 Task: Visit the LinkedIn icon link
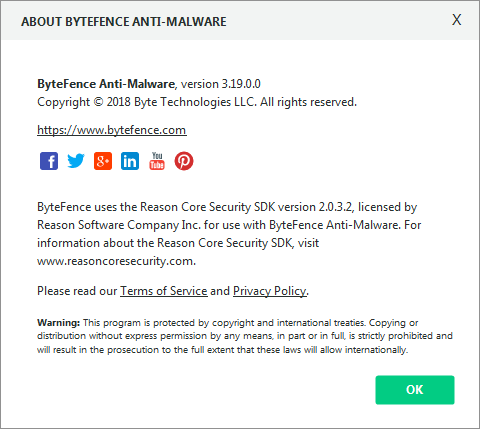click(130, 161)
